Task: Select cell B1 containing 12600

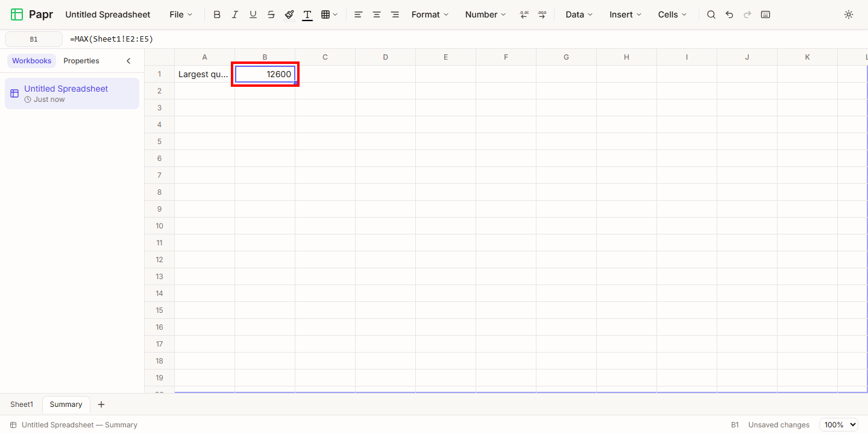Action: coord(265,74)
